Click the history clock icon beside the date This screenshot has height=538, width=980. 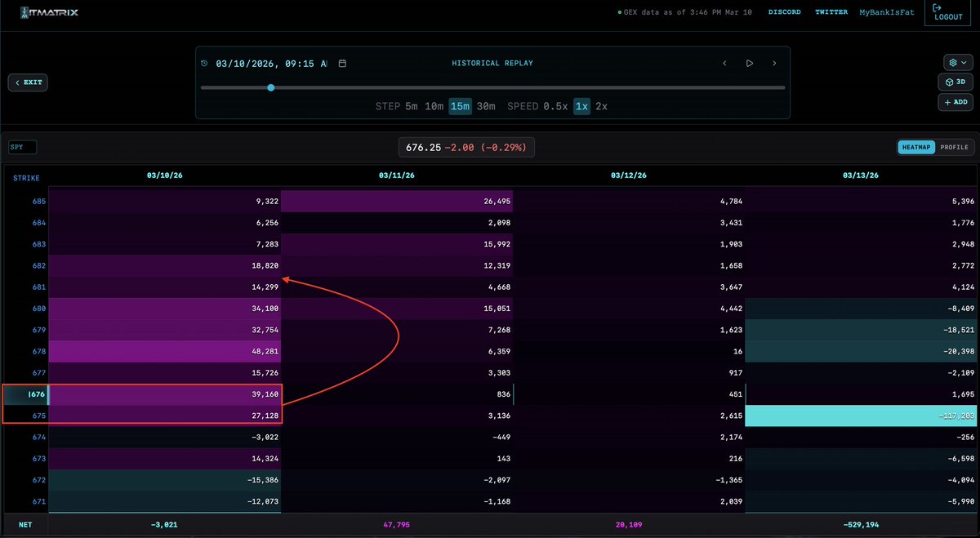(x=205, y=63)
